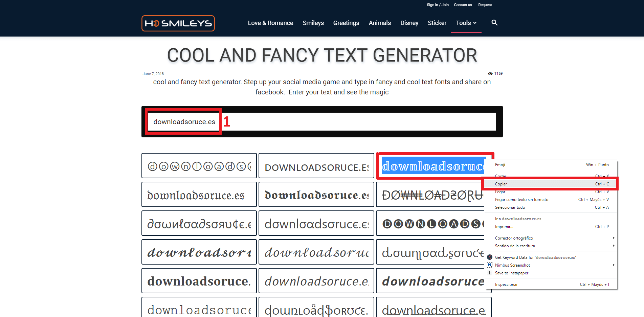Screen dimensions: 644x317
Task: Open Love & Romance category
Action: click(270, 23)
